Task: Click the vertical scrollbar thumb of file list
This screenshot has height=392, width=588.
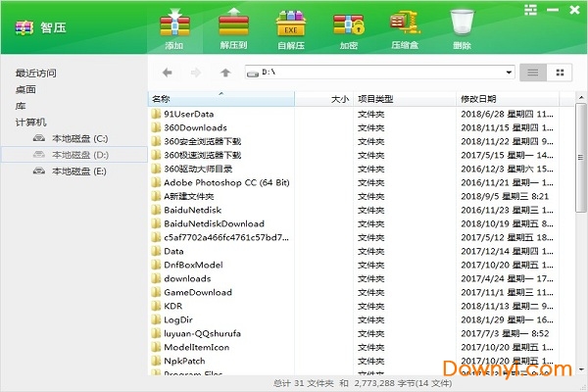Action: coord(581,158)
